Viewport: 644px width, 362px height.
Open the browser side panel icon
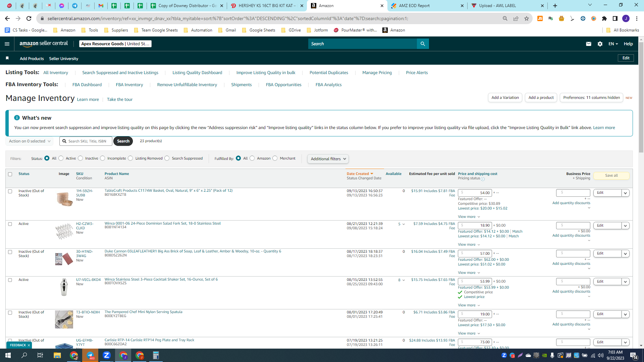click(615, 18)
